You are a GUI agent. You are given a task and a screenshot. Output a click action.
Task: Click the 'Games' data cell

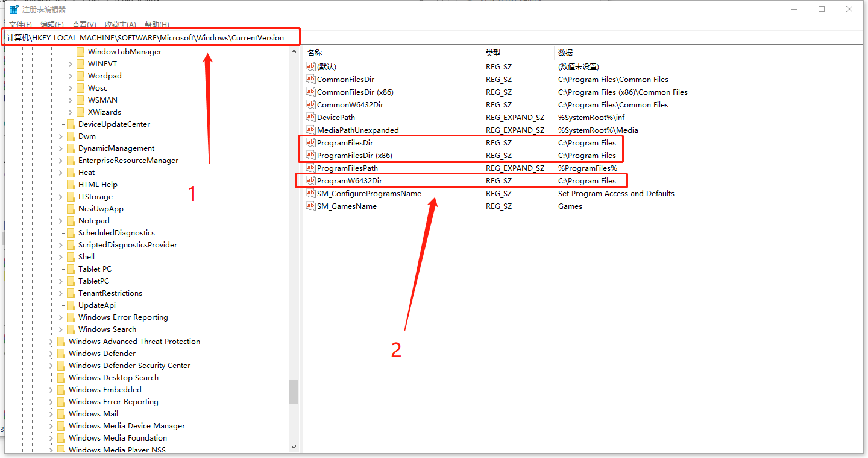point(570,206)
